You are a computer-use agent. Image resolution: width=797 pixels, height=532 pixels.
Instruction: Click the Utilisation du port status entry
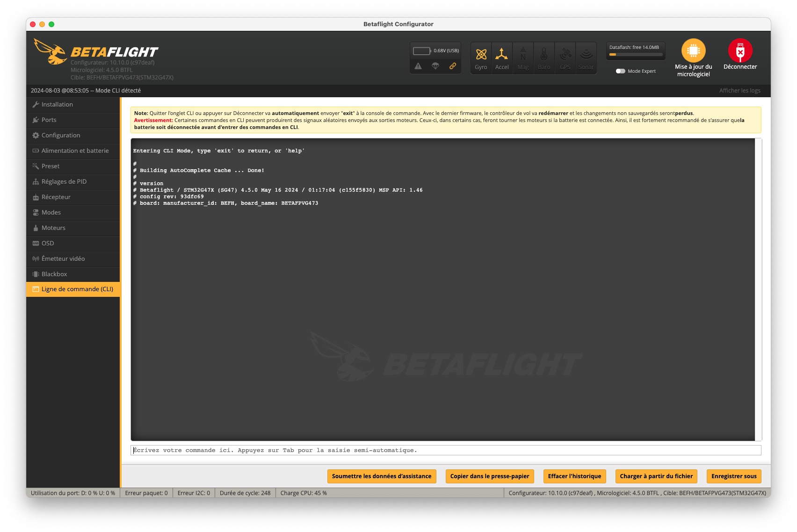pos(73,493)
